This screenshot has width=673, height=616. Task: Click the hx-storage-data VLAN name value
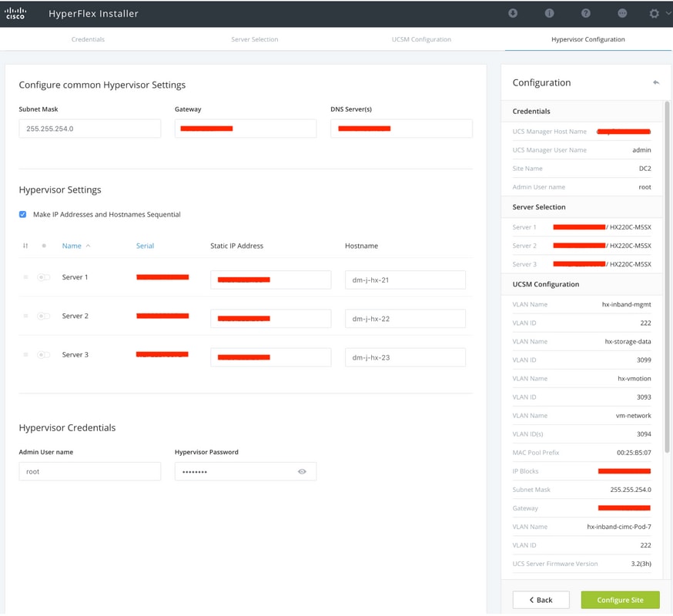pyautogui.click(x=628, y=342)
